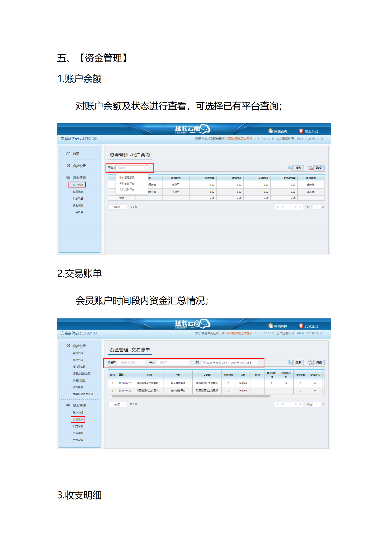Click 搜索 button on 交易账单 page
Screen dimensions: 392x555
[x=298, y=362]
